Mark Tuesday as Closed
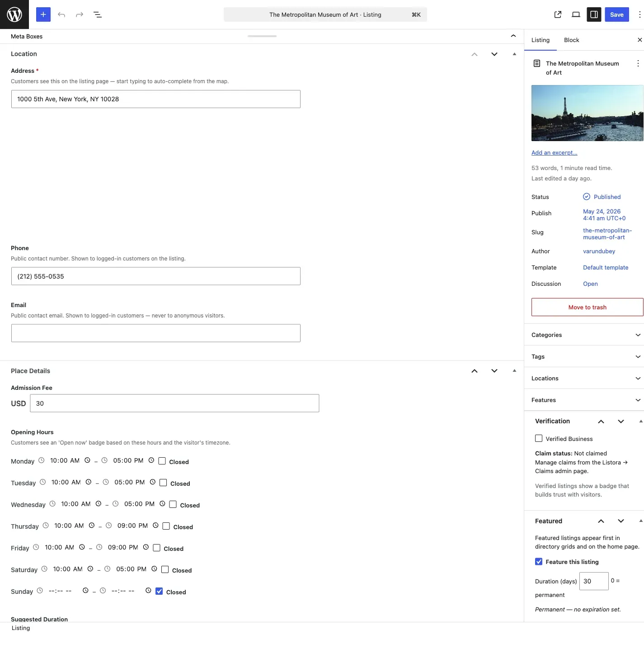Screen dimensions: 644x668 tap(163, 483)
